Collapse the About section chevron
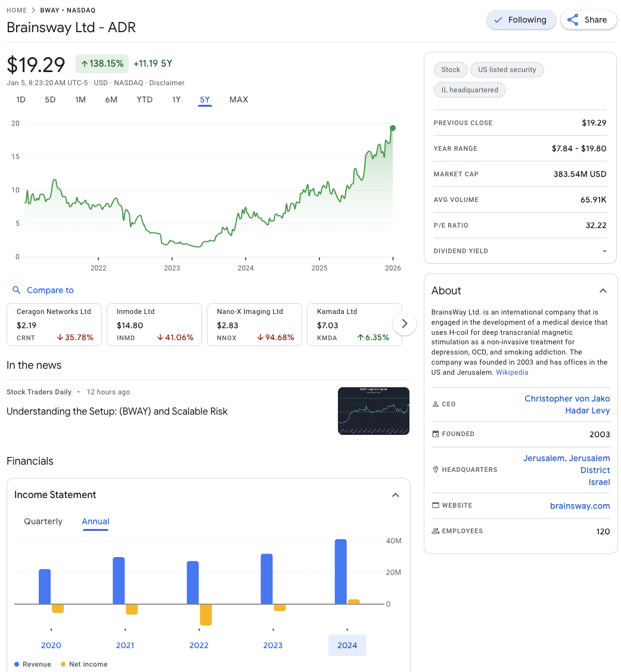 coord(603,291)
